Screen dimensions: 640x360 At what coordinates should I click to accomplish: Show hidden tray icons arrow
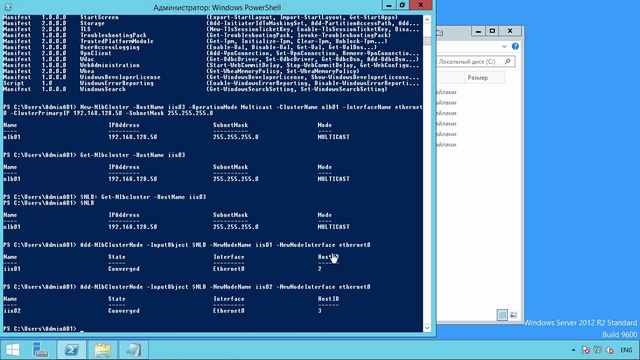point(573,350)
